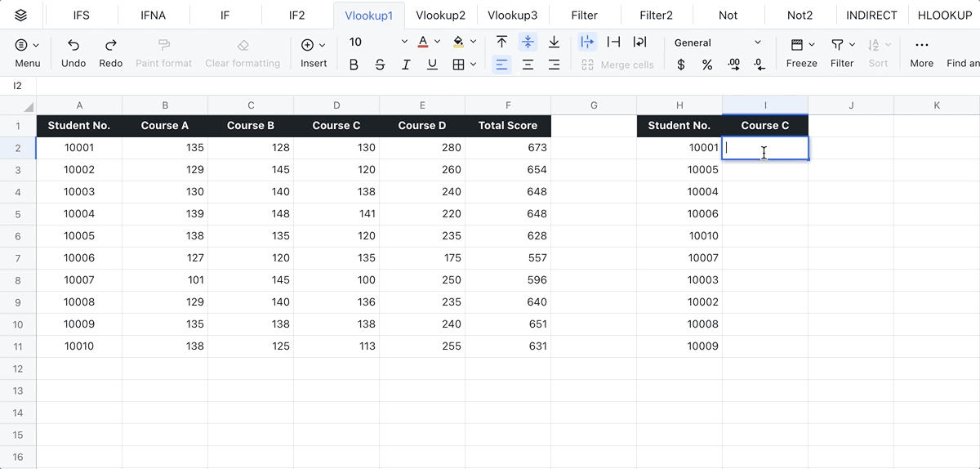Open the HLOOKUP sheet tab
This screenshot has height=469, width=980.
[x=944, y=15]
